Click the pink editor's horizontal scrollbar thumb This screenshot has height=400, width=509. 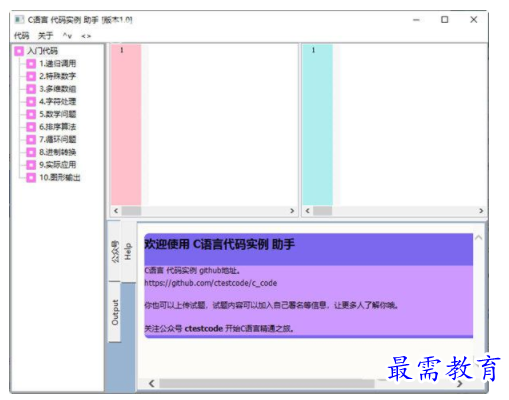(131, 211)
